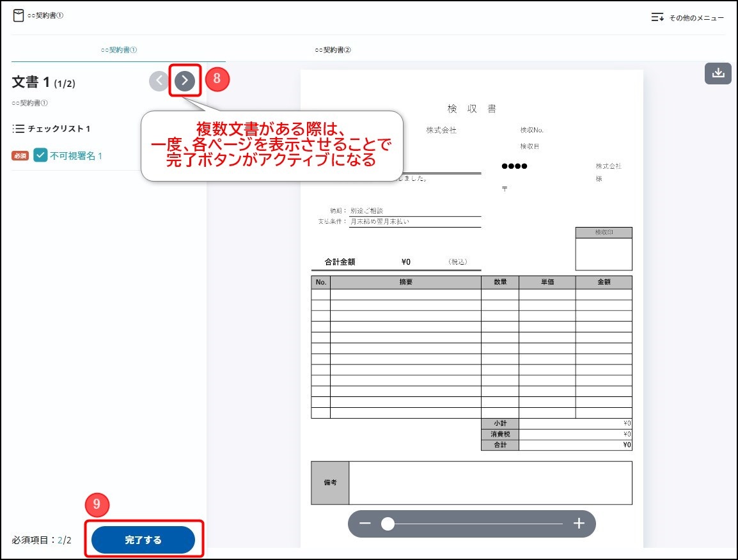Switch to the ○○契約書② tab
The image size is (738, 560).
pyautogui.click(x=333, y=49)
